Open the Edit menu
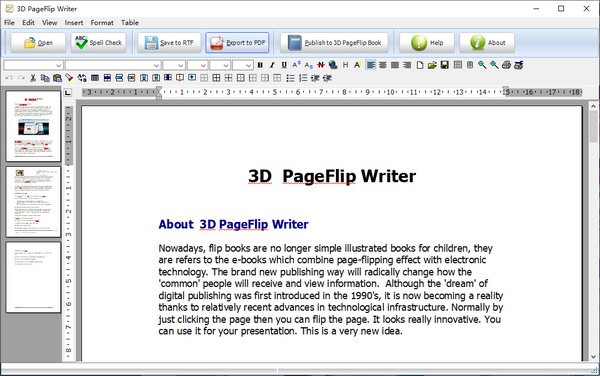Viewport: 600px width, 376px height. tap(28, 23)
